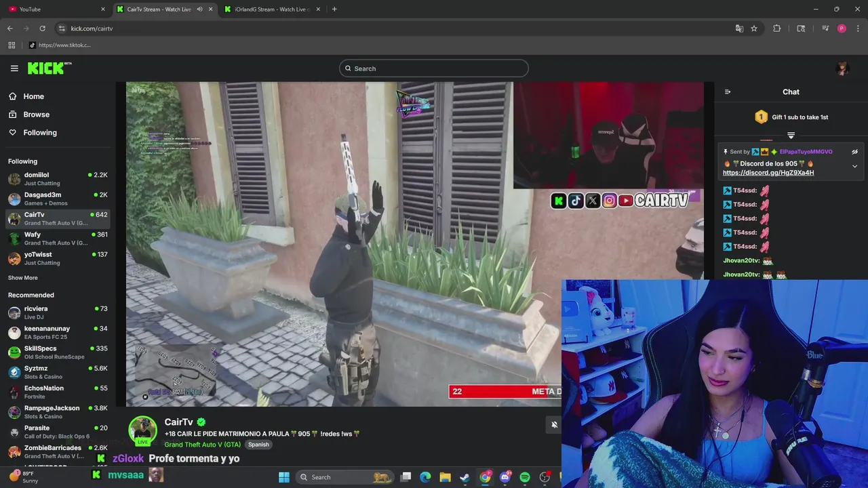Image resolution: width=868 pixels, height=488 pixels.
Task: Open the TikTok bookmark
Action: [x=60, y=45]
